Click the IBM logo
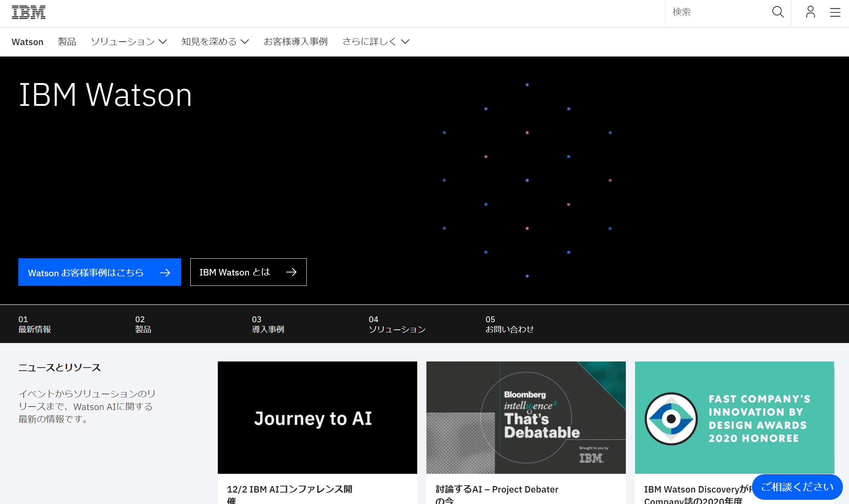This screenshot has height=504, width=849. click(x=29, y=12)
